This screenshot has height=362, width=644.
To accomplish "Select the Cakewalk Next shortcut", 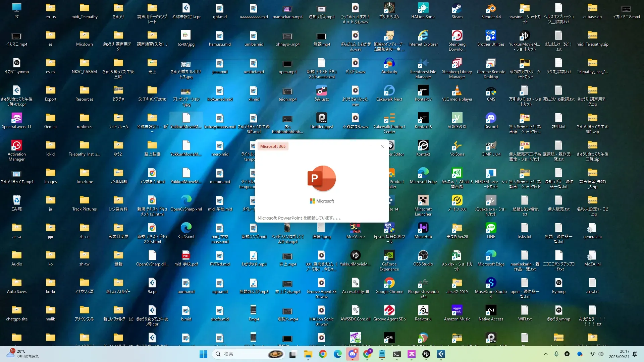I will [389, 91].
